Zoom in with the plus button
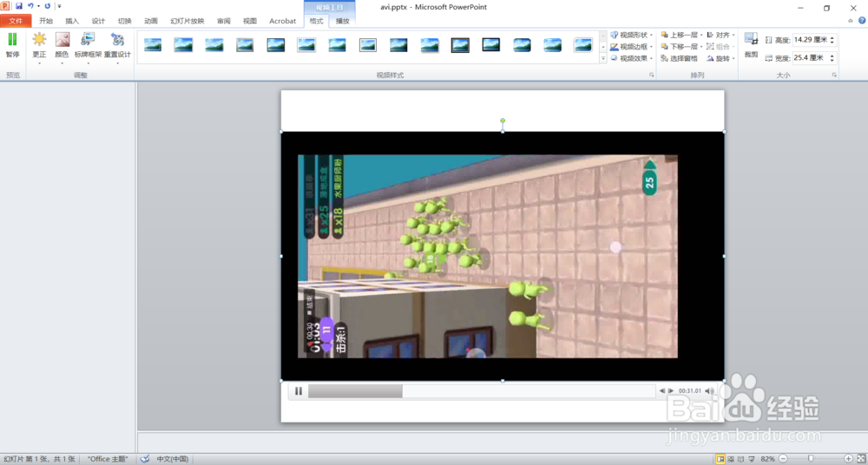Image resolution: width=868 pixels, height=465 pixels. [849, 459]
